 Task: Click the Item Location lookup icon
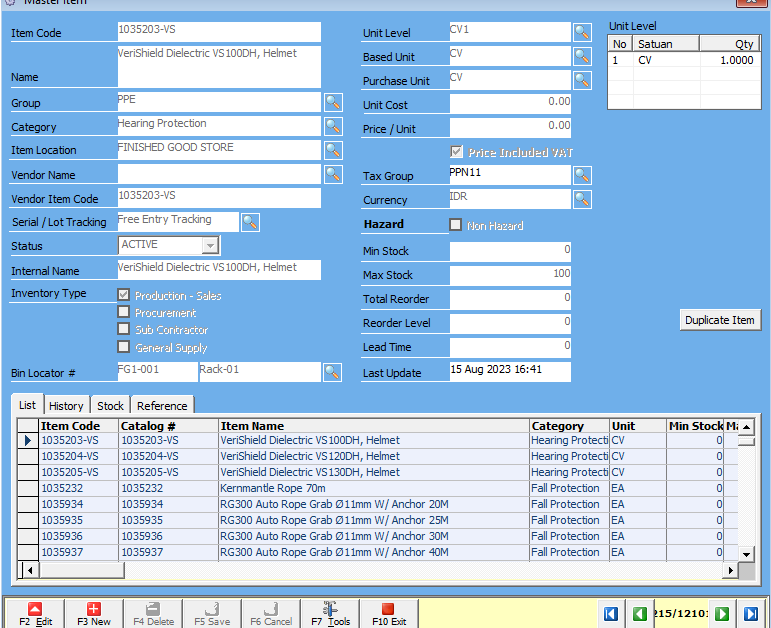click(x=333, y=150)
